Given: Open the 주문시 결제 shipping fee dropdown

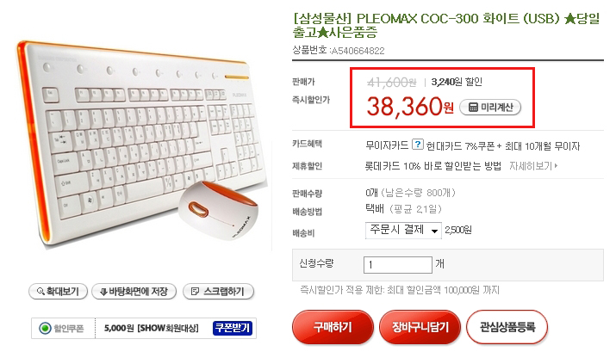Looking at the screenshot, I should point(403,231).
